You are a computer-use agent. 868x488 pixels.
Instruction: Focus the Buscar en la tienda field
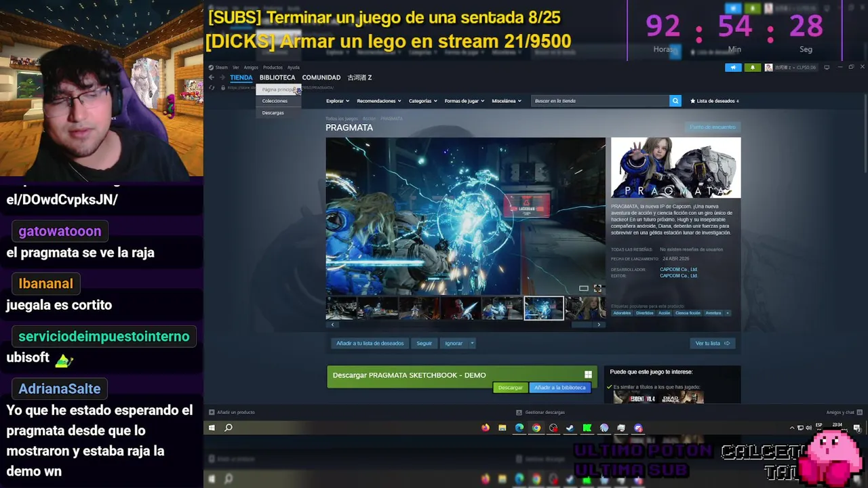[x=600, y=101]
